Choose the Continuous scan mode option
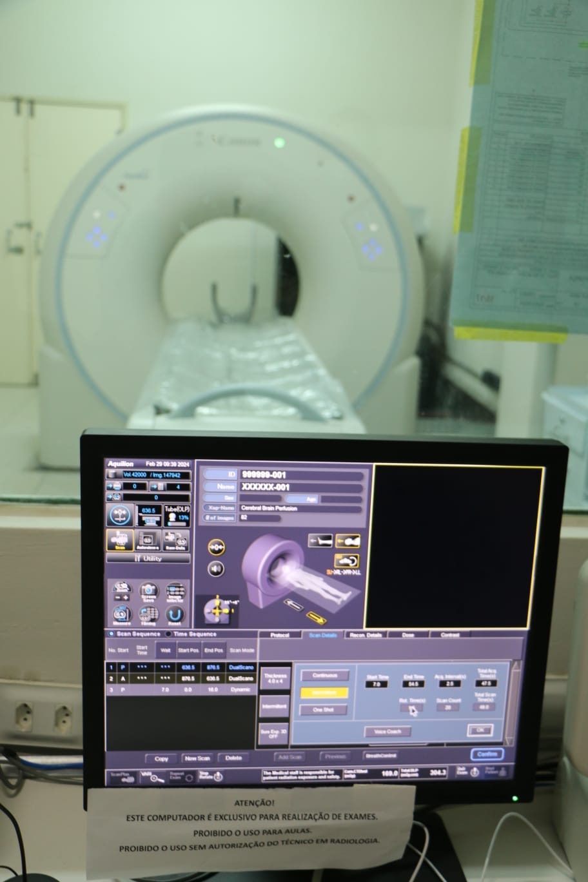The width and height of the screenshot is (588, 882). (324, 676)
